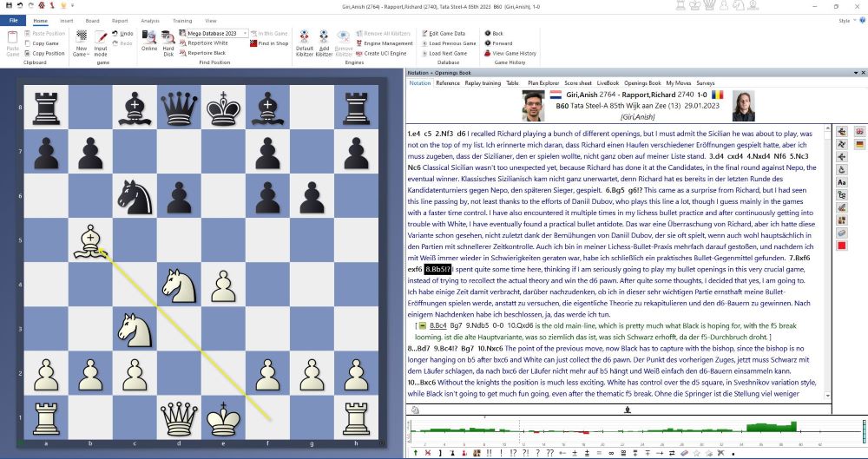Switch to the Reference tab
Image resolution: width=868 pixels, height=459 pixels.
coord(448,83)
